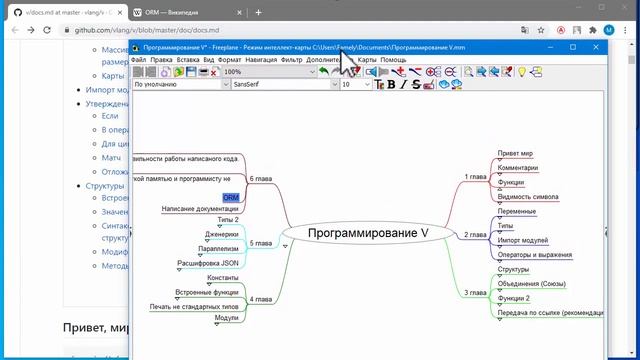Click the 'Матч' link on the GitHub page
Screen dimensions: 640x360
pyautogui.click(x=111, y=158)
